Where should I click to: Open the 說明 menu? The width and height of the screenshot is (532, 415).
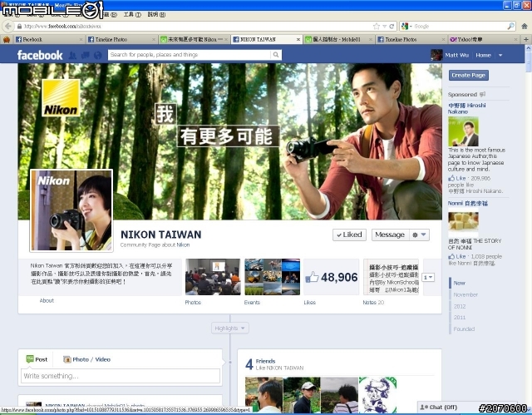pos(156,15)
